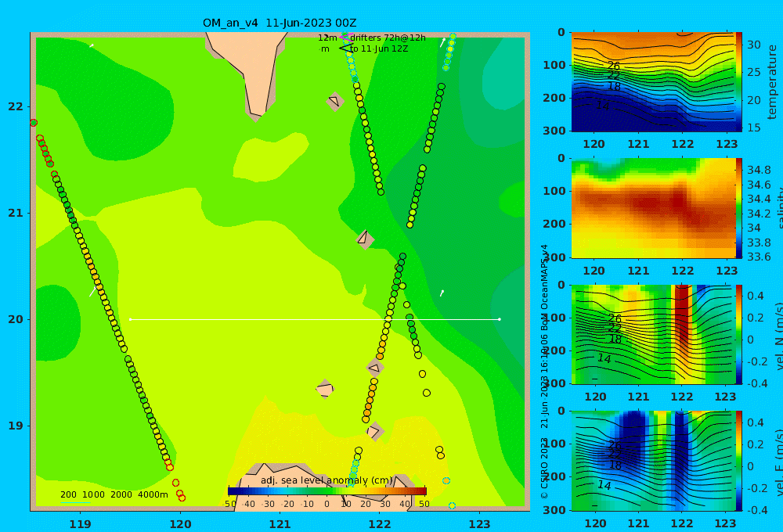Click the '26' contour label in the temperature panel
This screenshot has width=783, height=532.
[614, 66]
